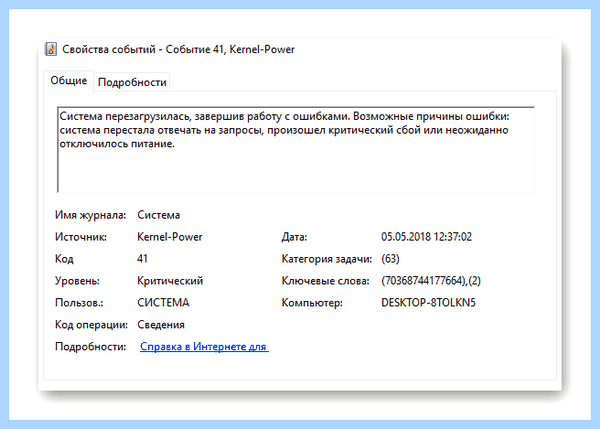The height and width of the screenshot is (429, 600).
Task: Click the keywords value '(70368744177664),(2)'
Action: click(x=431, y=281)
